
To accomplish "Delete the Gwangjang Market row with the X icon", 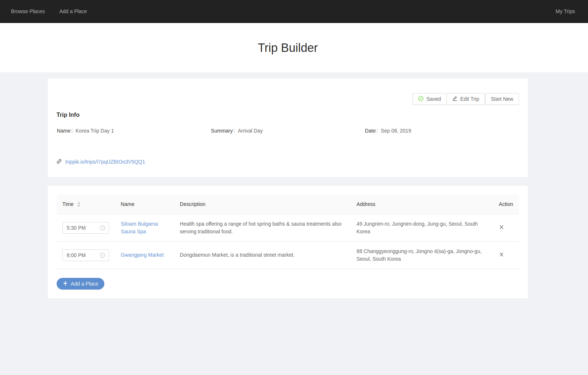I will pyautogui.click(x=501, y=255).
